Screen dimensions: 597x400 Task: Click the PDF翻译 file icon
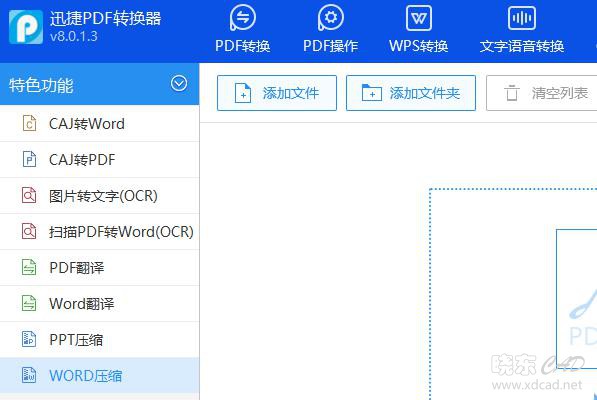29,267
